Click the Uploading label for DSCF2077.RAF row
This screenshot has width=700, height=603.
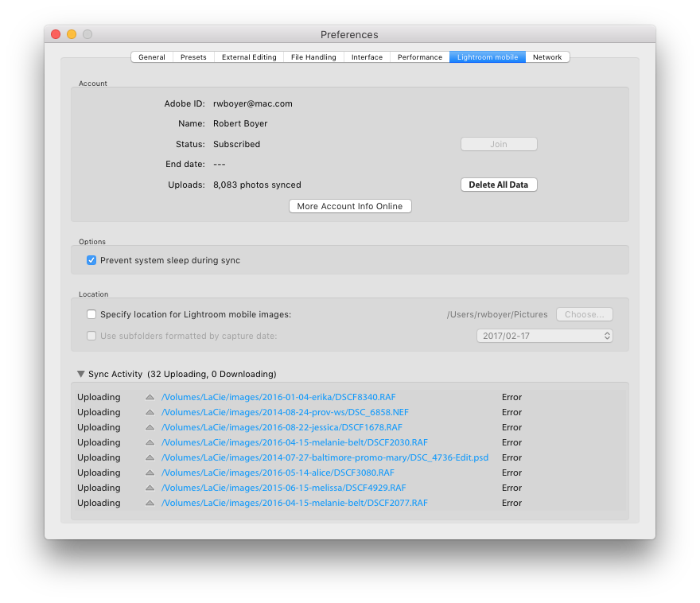coord(99,503)
